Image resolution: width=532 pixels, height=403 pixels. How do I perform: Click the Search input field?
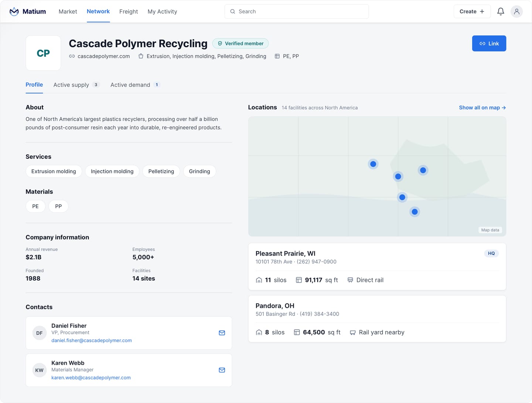[x=297, y=11]
